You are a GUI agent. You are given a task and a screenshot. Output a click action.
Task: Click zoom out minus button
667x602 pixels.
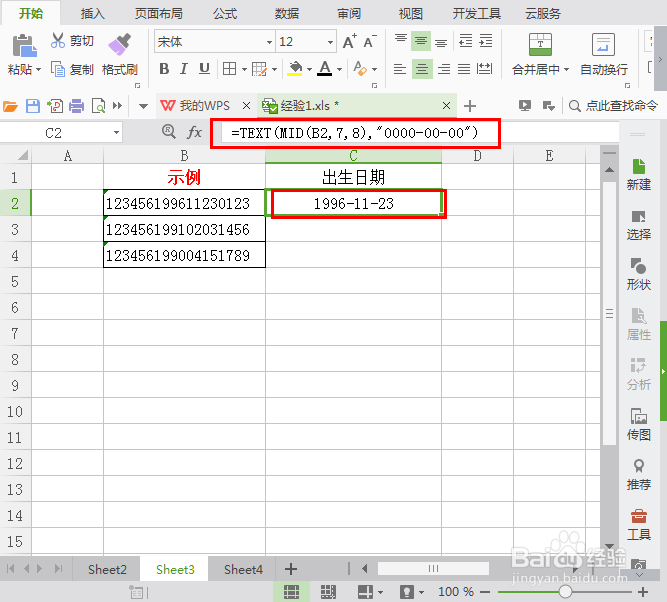pos(485,591)
